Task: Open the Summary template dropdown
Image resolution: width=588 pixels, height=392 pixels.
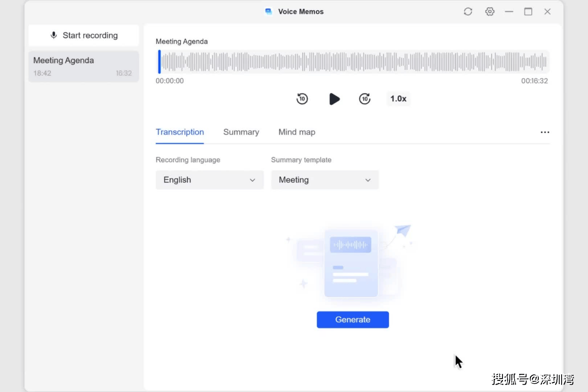Action: click(325, 180)
